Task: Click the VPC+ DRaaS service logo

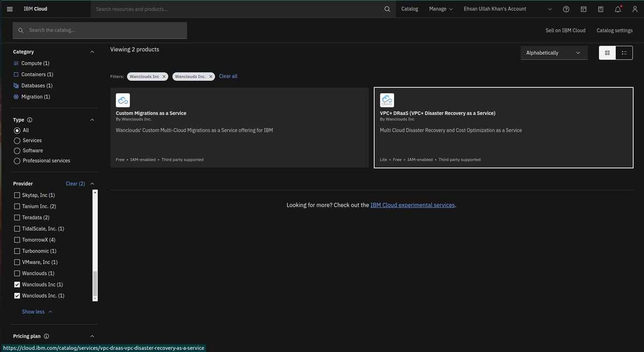Action: [x=387, y=100]
